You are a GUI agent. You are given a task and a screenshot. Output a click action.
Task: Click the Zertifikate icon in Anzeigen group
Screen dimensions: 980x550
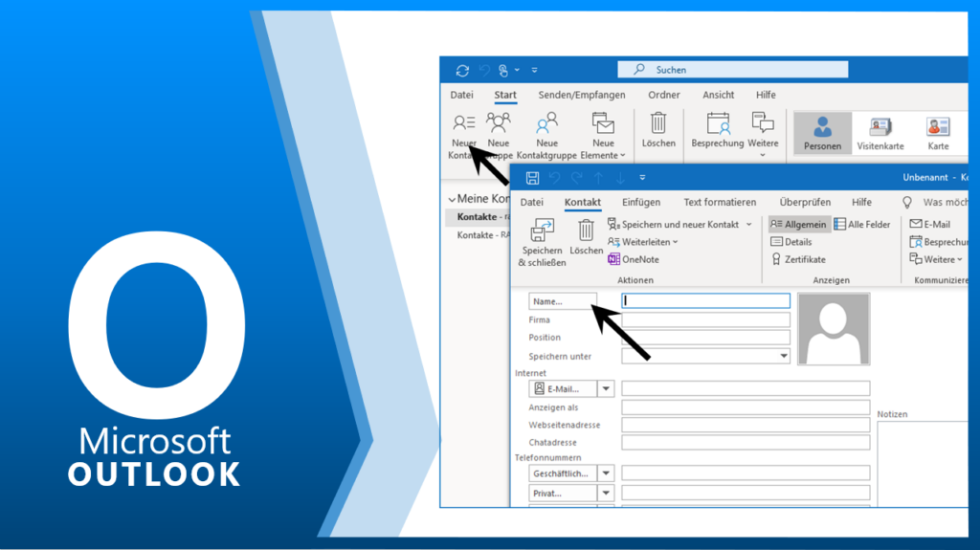click(x=777, y=259)
